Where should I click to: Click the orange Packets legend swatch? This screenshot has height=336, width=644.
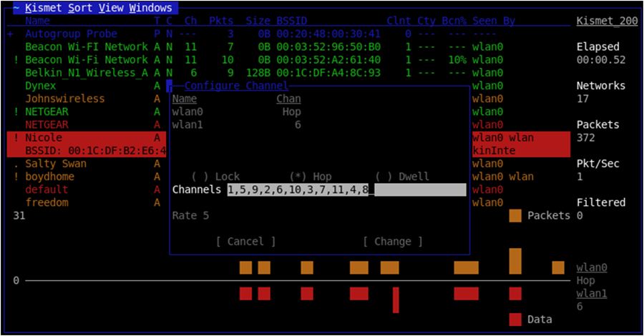pos(515,216)
